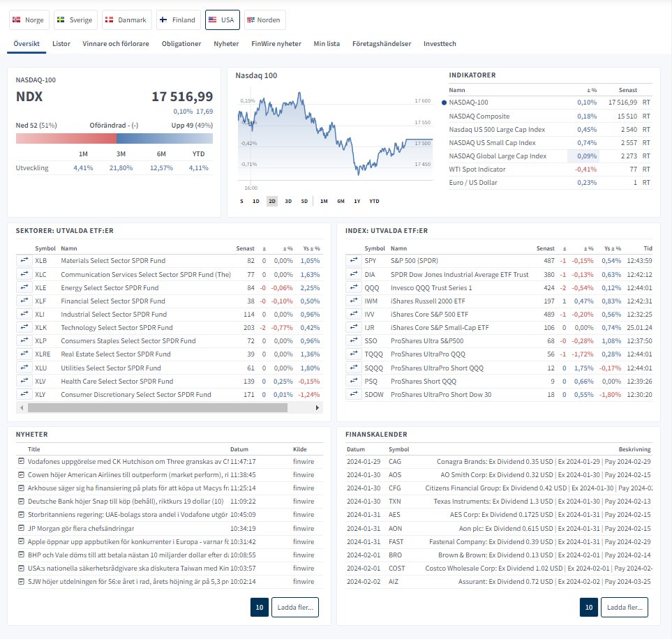
Task: Sort sector table by Senast column
Action: (245, 248)
